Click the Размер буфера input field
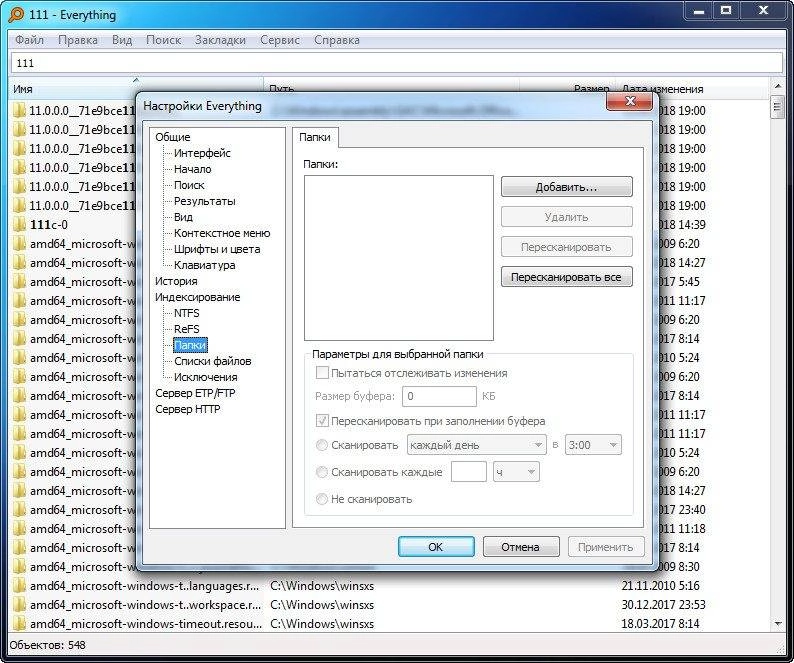Image resolution: width=794 pixels, height=663 pixels. point(439,396)
